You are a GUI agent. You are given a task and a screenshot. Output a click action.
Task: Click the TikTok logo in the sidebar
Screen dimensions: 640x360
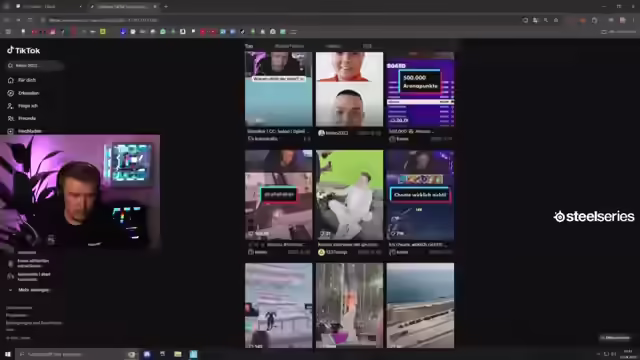(x=23, y=50)
